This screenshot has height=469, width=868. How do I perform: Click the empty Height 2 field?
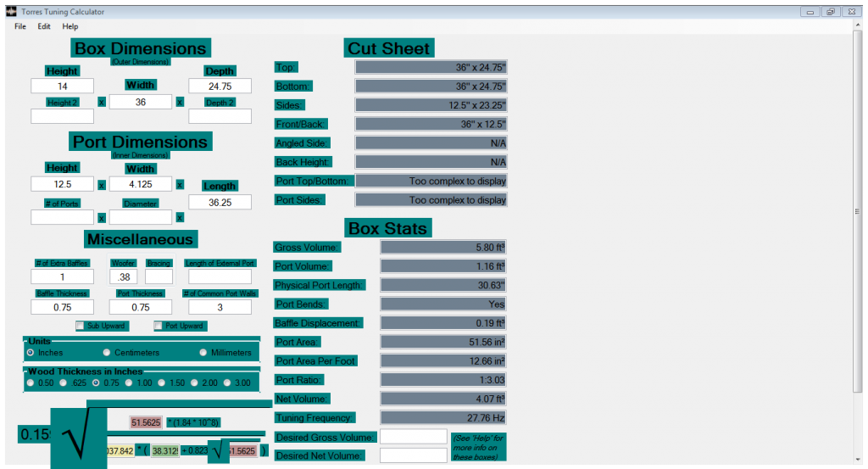click(x=63, y=115)
